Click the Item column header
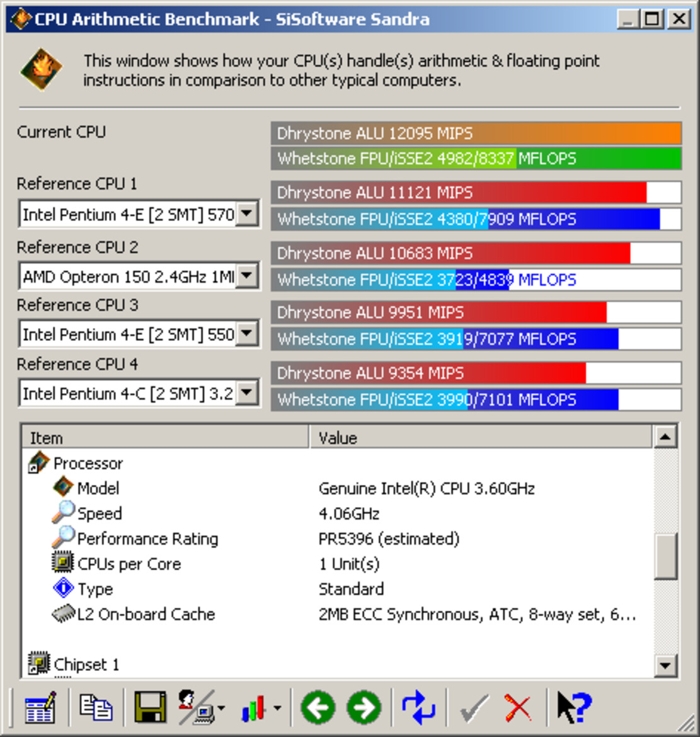This screenshot has height=737, width=700. pyautogui.click(x=166, y=438)
